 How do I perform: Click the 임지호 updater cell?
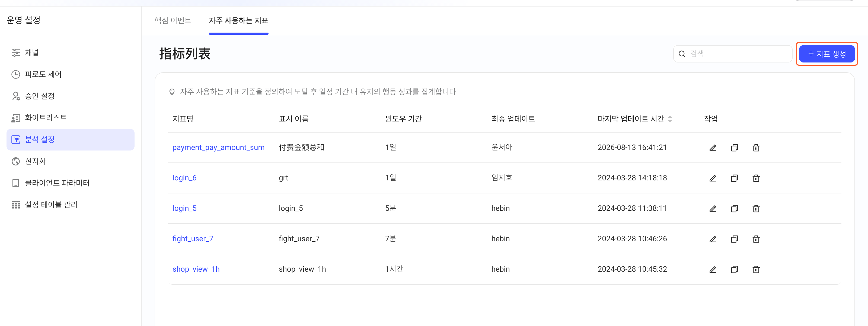[501, 178]
